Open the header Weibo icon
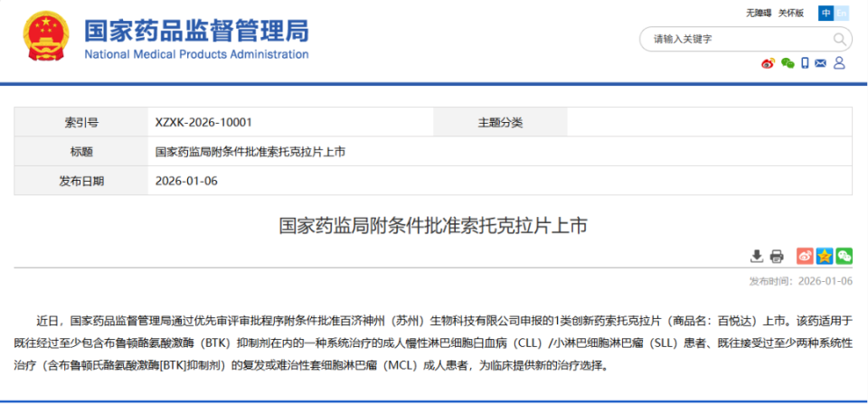The width and height of the screenshot is (868, 404). tap(769, 63)
